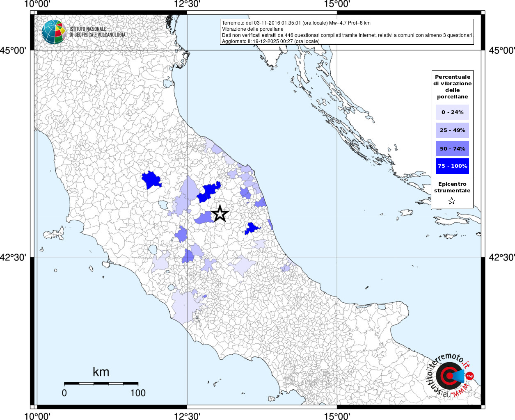Click the dark blue municipality farthest west
The image size is (515, 420).
coord(151,180)
